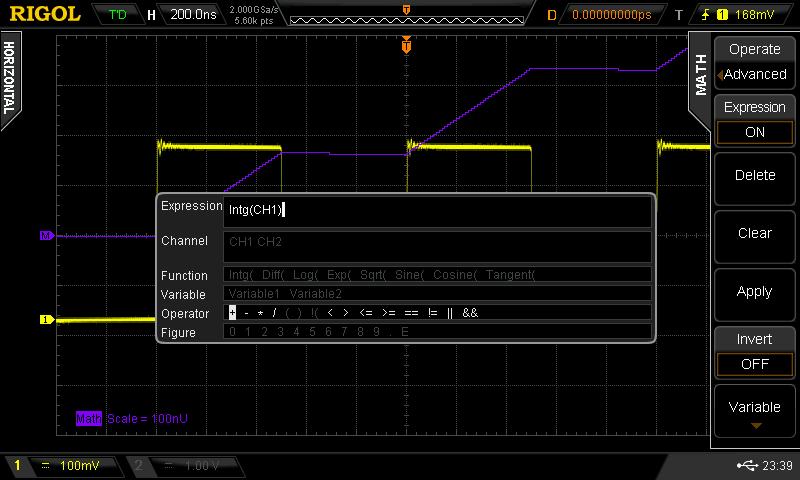Viewport: 800px width, 480px height.
Task: Select the Cosine( function
Action: [x=455, y=275]
